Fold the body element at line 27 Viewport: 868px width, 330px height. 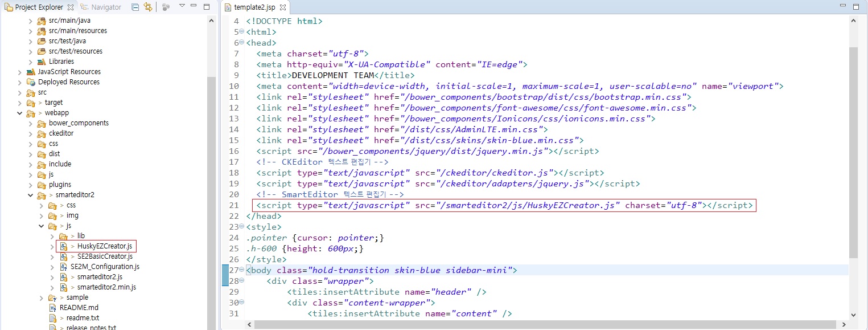point(242,270)
